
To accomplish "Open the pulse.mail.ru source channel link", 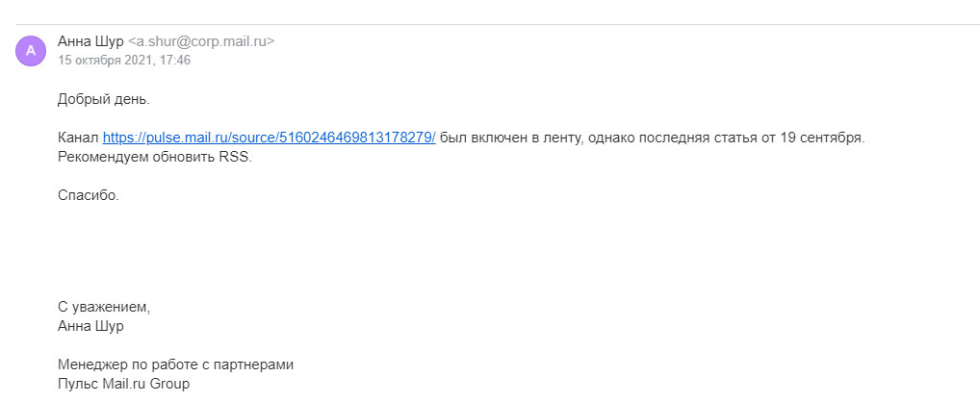I will point(269,138).
